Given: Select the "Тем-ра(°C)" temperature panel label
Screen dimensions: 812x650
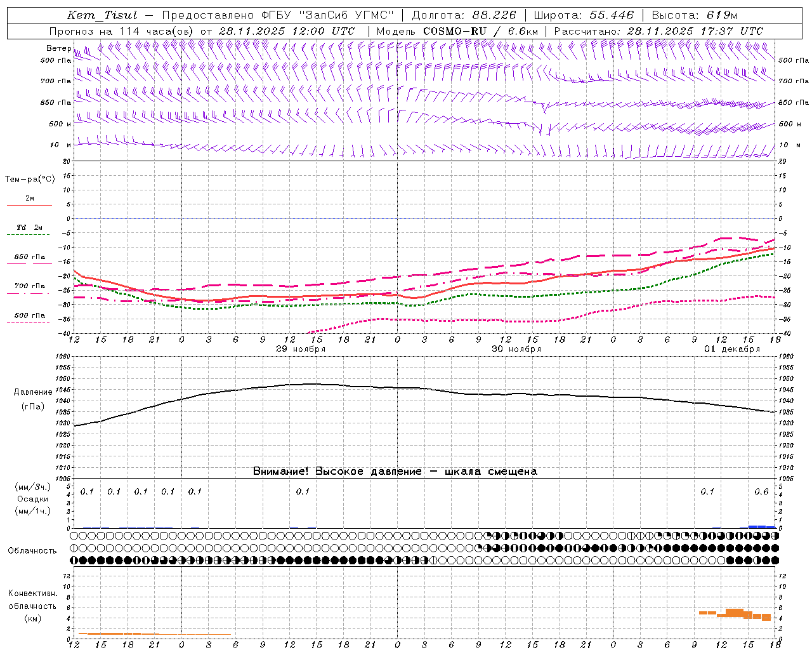Looking at the screenshot, I should click(30, 179).
